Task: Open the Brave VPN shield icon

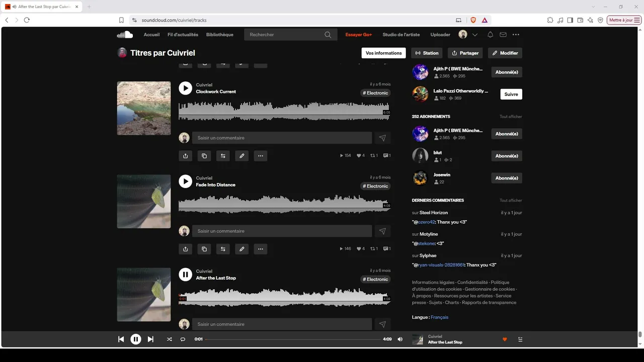Action: pos(600,20)
